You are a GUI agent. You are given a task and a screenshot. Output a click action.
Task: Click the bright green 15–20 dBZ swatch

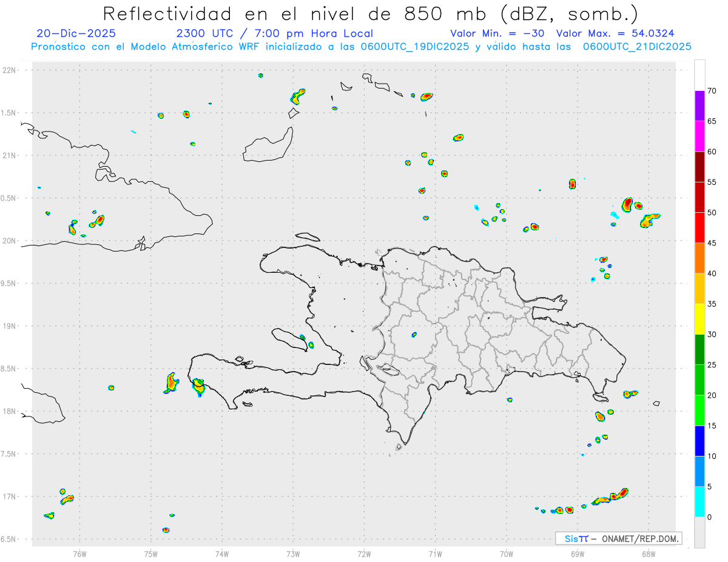[699, 410]
